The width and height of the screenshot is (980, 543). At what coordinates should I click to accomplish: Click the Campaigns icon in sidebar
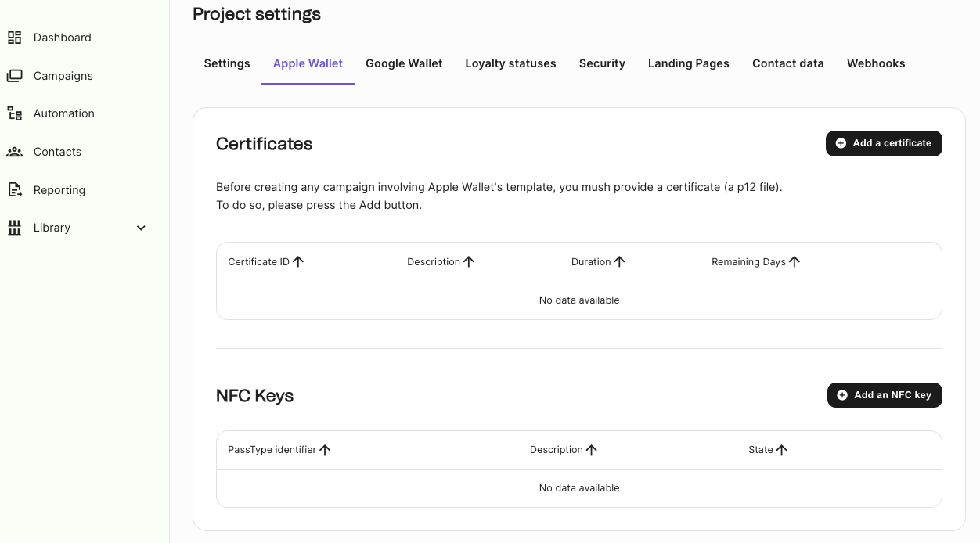point(15,76)
